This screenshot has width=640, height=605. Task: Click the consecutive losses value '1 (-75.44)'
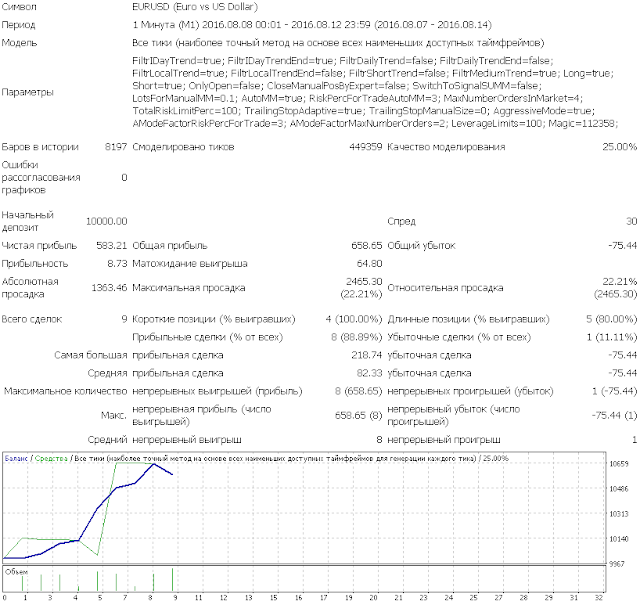614,391
